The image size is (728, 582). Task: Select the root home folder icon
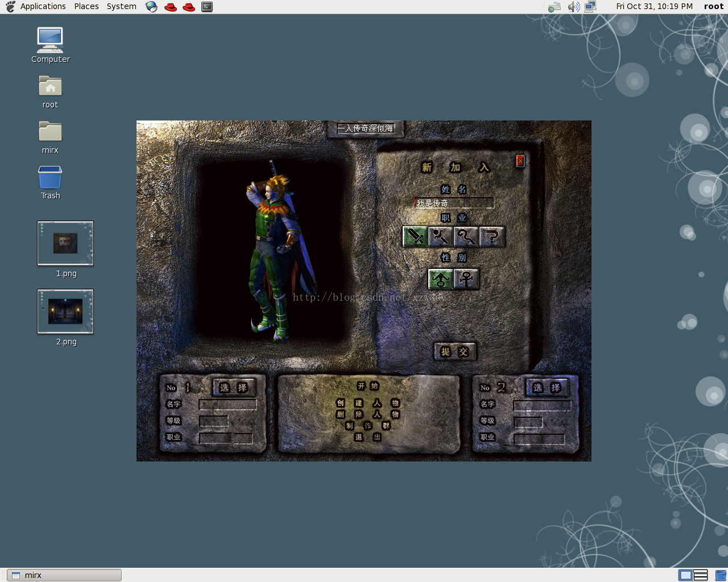50,92
